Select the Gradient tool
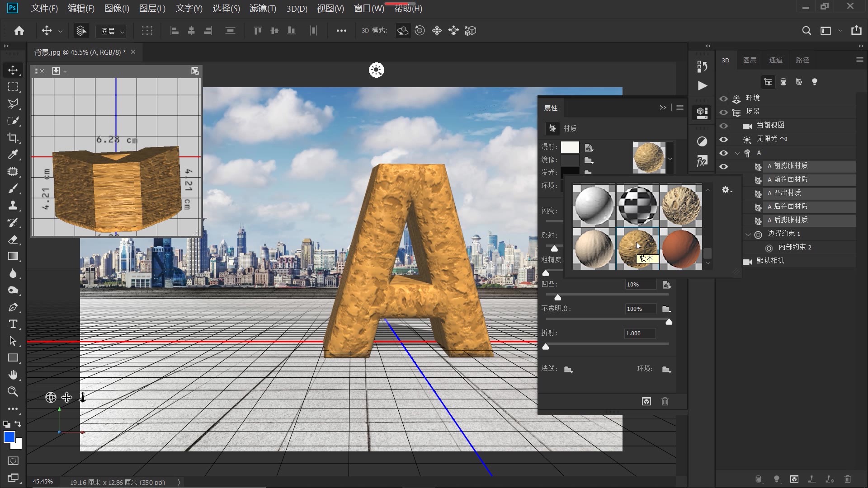This screenshot has width=868, height=488. click(13, 256)
